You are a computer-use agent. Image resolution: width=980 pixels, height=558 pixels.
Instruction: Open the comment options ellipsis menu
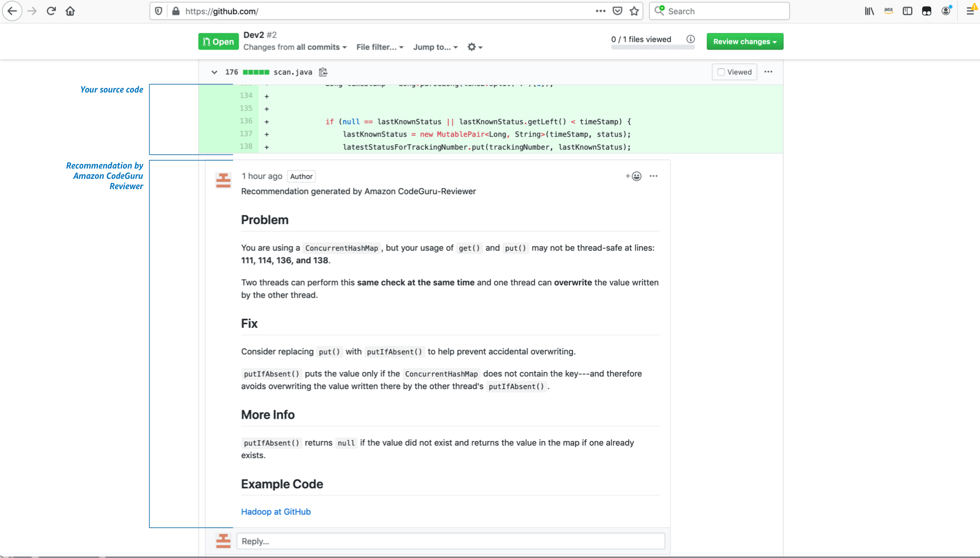coord(654,176)
